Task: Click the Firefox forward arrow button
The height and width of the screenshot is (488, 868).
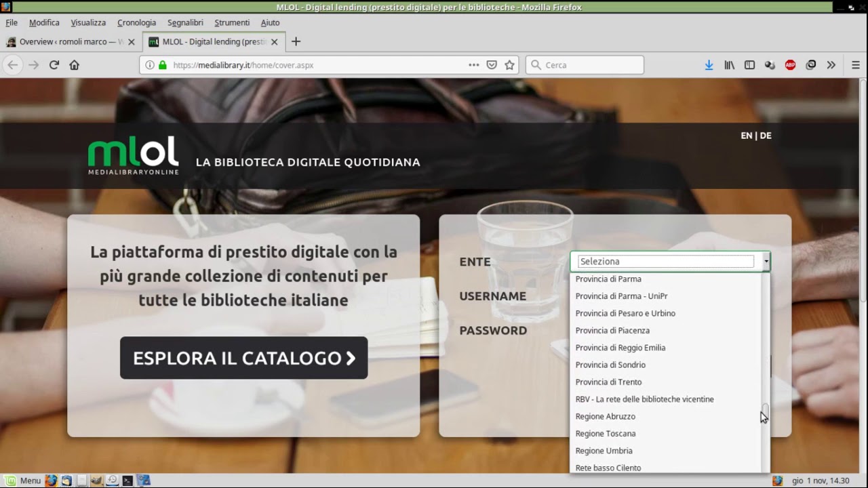Action: click(34, 65)
